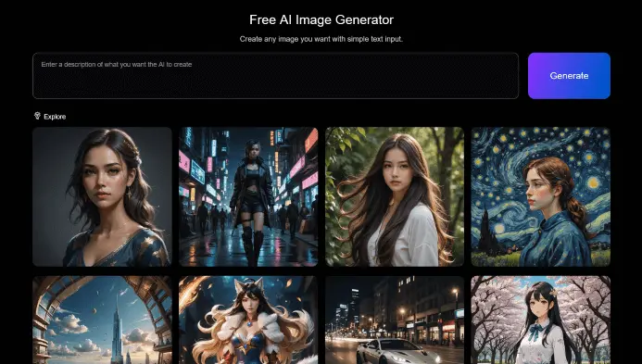Open the cyberpunk neon street image
Screen dimensions: 642x364
248,196
